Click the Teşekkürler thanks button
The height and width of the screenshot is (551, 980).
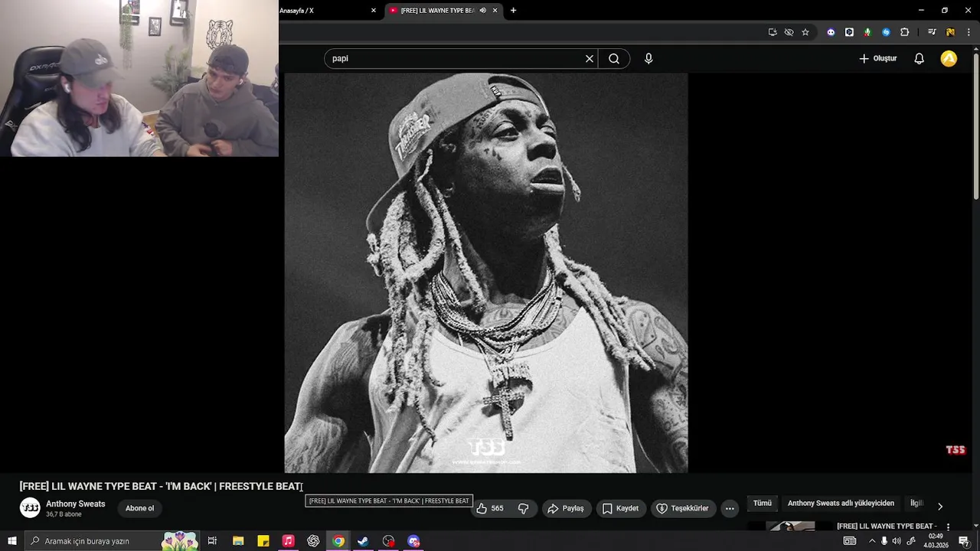coord(682,508)
